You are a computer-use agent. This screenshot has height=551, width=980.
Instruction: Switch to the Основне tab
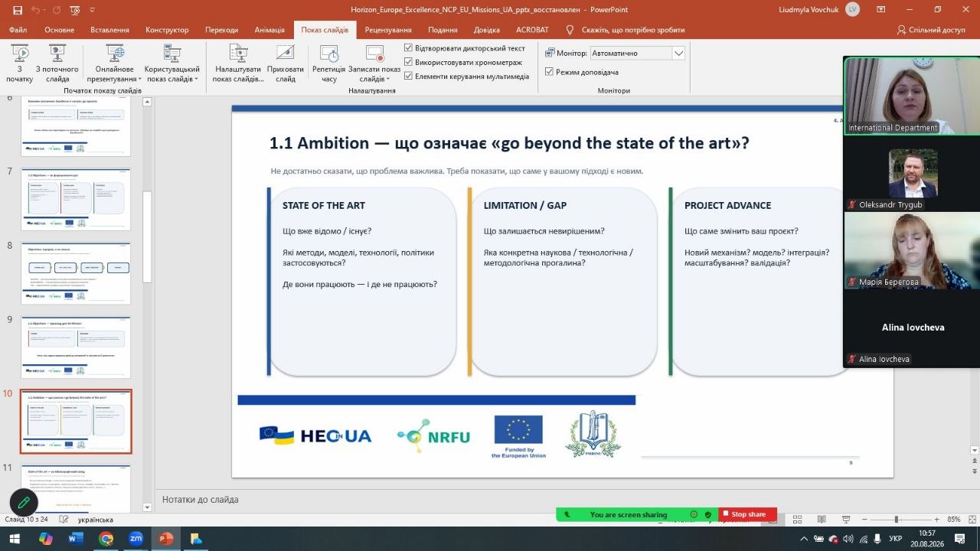59,30
